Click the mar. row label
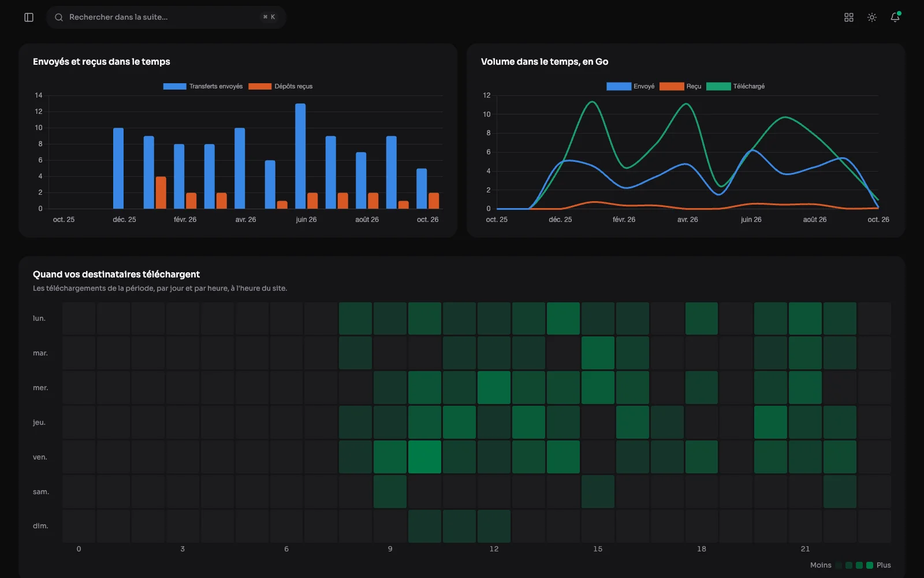The height and width of the screenshot is (578, 924). click(x=40, y=353)
